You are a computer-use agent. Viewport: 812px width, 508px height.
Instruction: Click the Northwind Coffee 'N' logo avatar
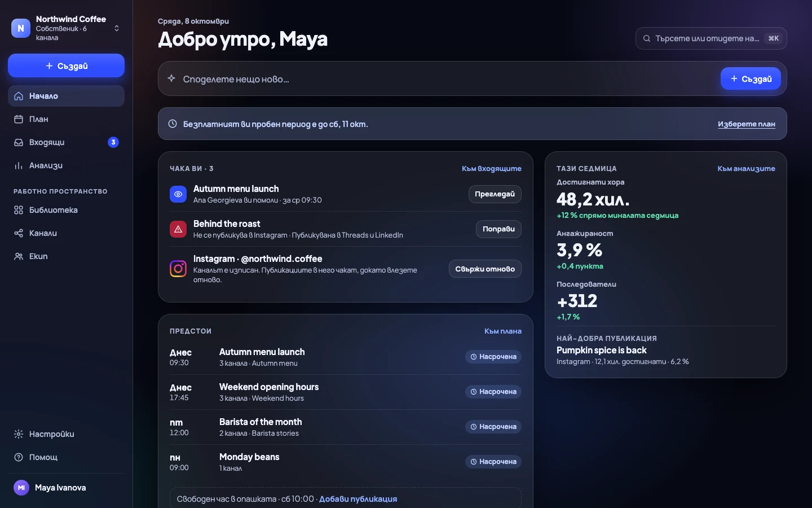(x=21, y=28)
